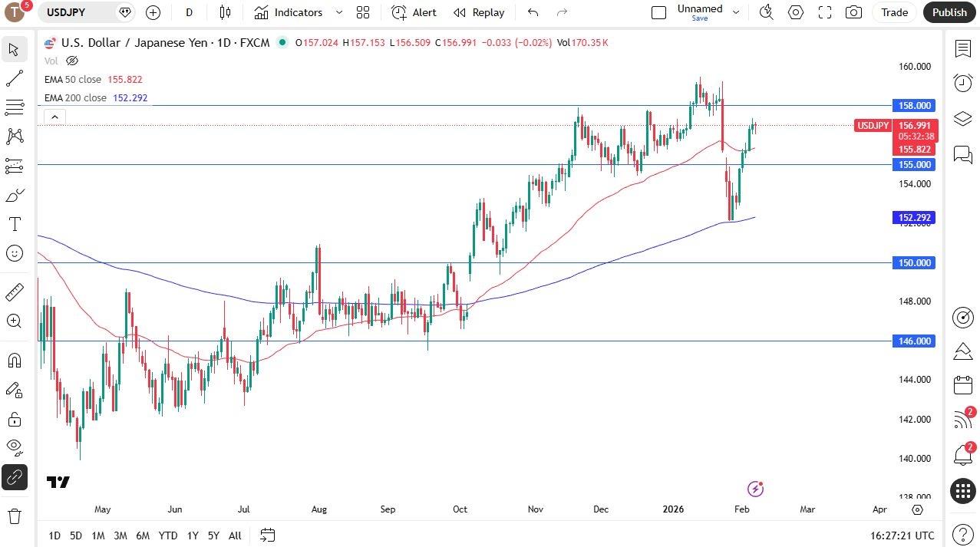Collapse the chart legend with the up chevron
The width and height of the screenshot is (980, 547).
pyautogui.click(x=54, y=117)
